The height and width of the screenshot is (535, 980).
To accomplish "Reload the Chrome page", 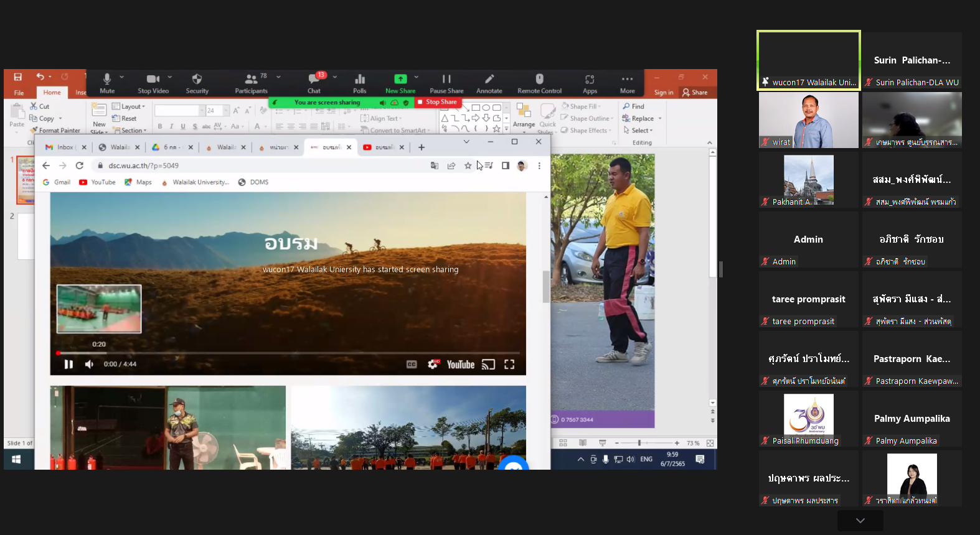I will [x=79, y=165].
